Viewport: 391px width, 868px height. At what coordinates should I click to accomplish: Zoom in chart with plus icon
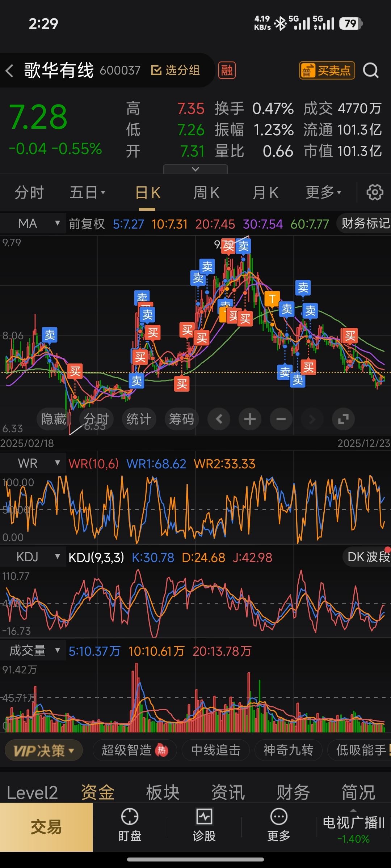[x=250, y=419]
